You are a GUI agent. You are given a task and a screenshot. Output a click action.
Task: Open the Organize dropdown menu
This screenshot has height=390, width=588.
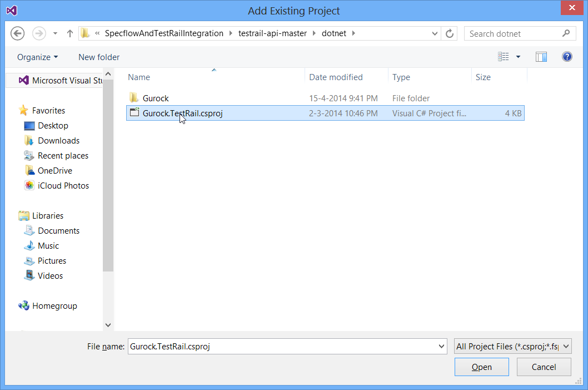click(37, 57)
